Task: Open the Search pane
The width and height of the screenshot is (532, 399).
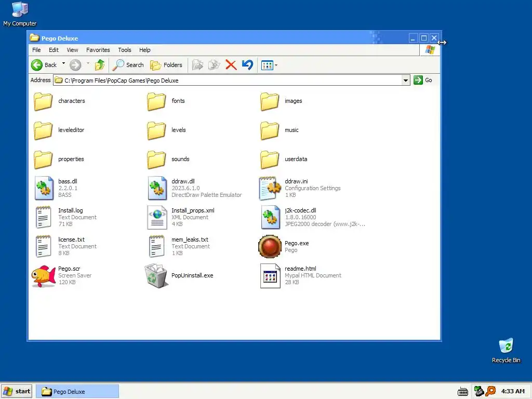Action: [x=128, y=65]
